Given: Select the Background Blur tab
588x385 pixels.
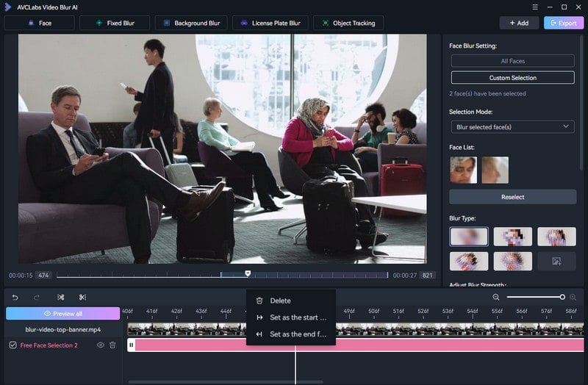Looking at the screenshot, I should tap(191, 23).
